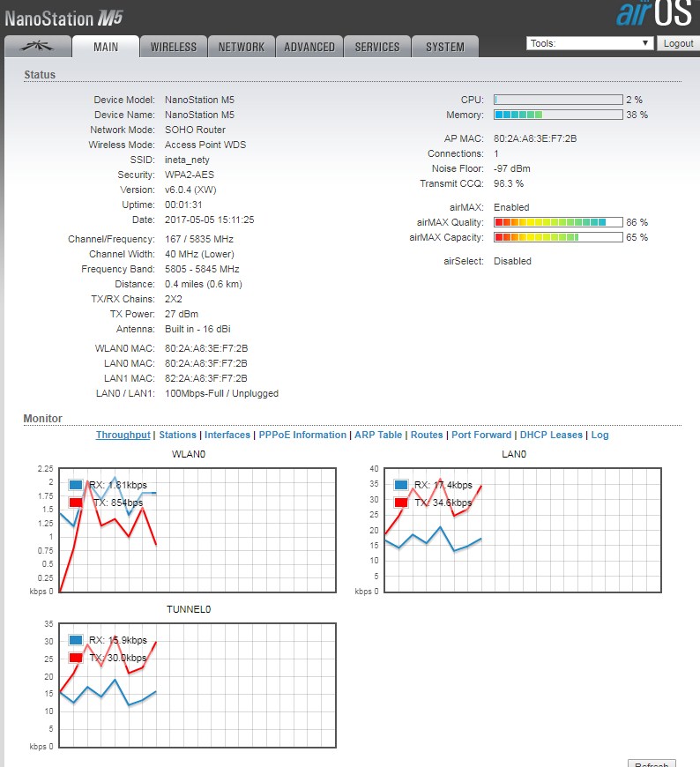Viewport: 700px width, 767px height.
Task: Click the airMAX Capacity bar
Action: (x=558, y=237)
